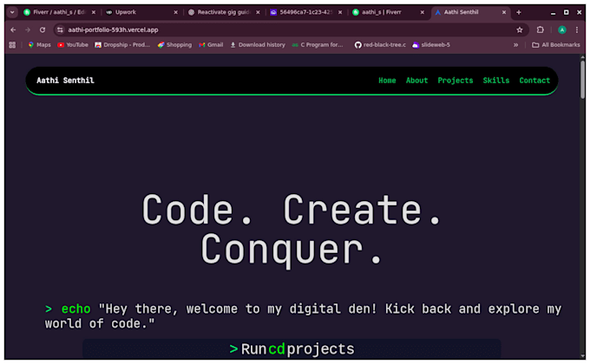
Task: Go to Skills in site navbar
Action: (x=496, y=81)
